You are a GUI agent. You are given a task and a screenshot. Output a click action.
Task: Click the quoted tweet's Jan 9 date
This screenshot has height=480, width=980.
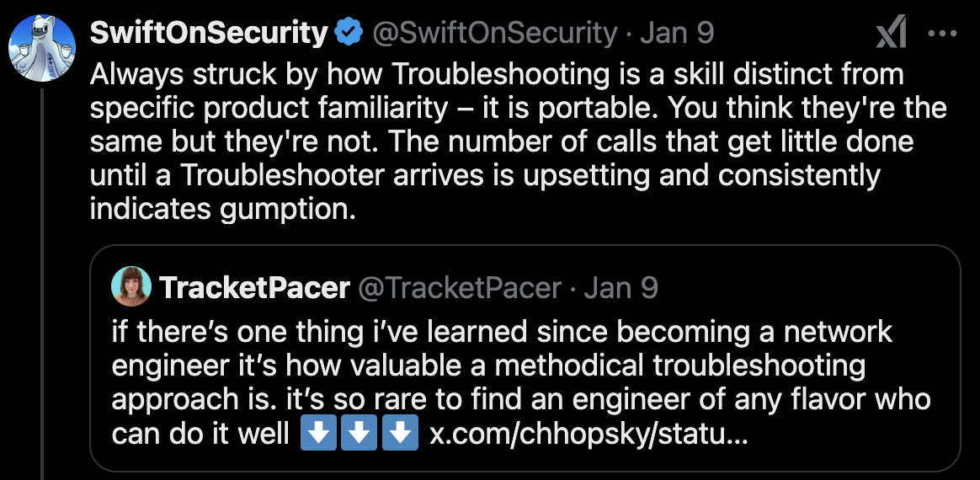coord(620,288)
